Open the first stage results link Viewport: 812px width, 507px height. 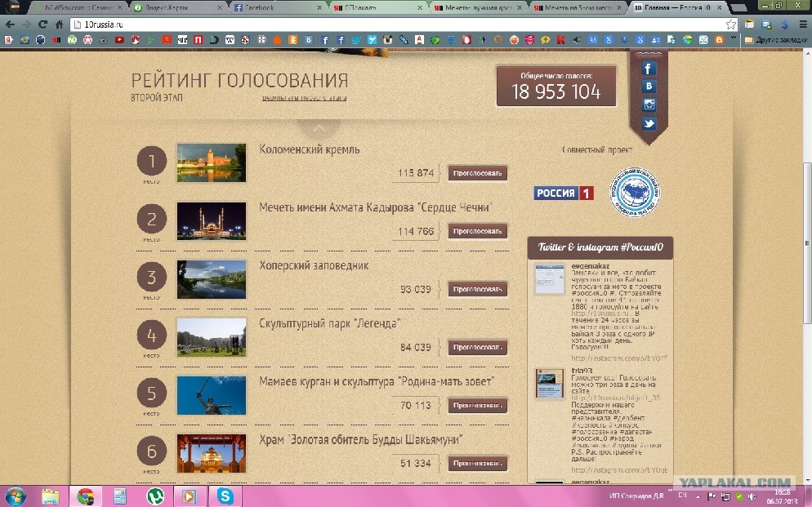[x=304, y=98]
